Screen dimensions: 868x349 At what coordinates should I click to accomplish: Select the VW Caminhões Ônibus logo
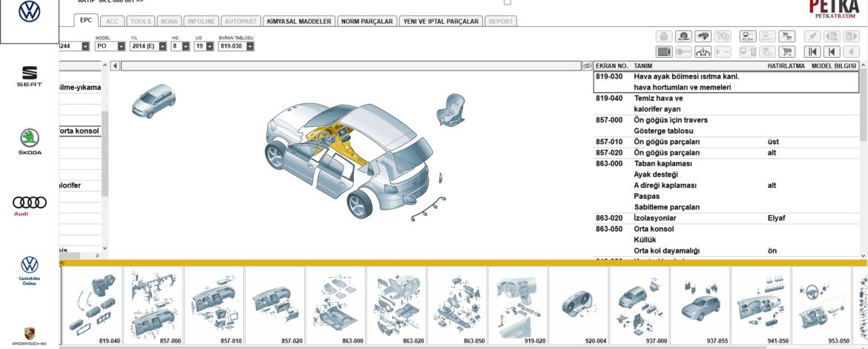pyautogui.click(x=30, y=271)
